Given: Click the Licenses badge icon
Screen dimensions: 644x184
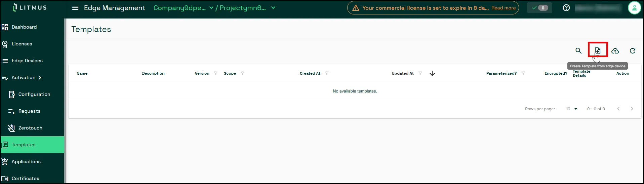Looking at the screenshot, I should pyautogui.click(x=5, y=44).
